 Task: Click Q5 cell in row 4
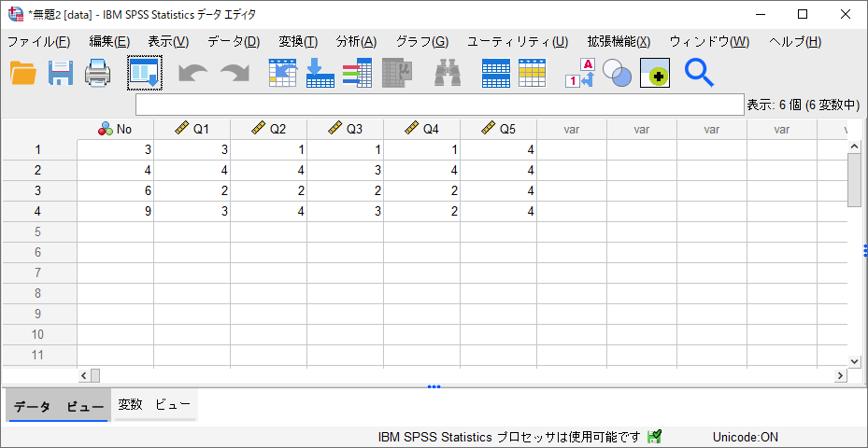coord(498,211)
